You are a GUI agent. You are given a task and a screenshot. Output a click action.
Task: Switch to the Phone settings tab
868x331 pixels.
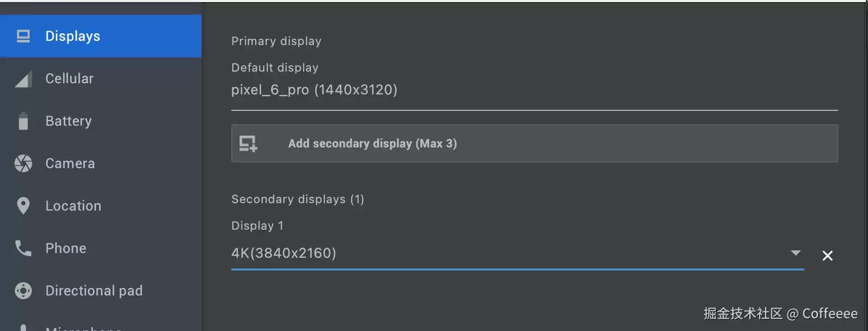(101, 248)
